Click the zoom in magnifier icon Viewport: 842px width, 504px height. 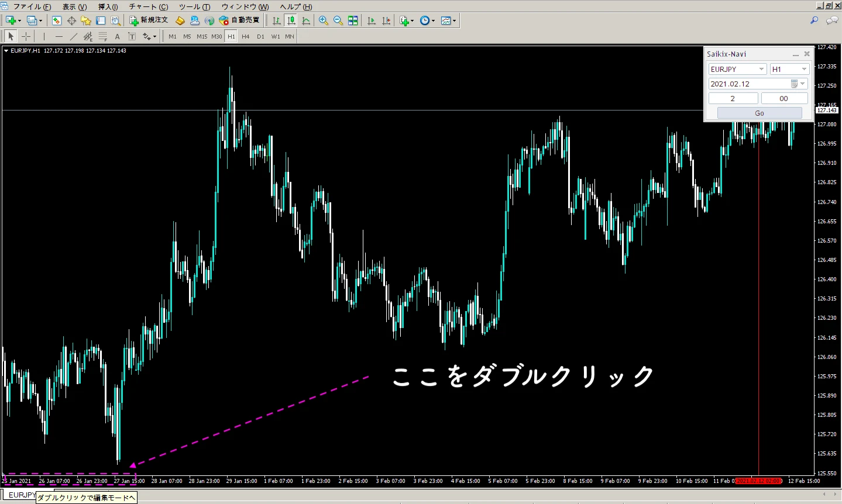323,20
